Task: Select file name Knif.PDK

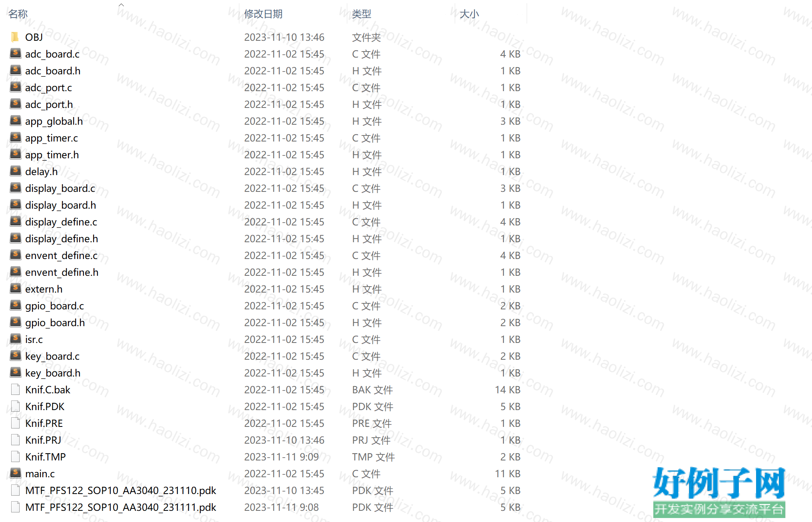Action: pos(45,406)
